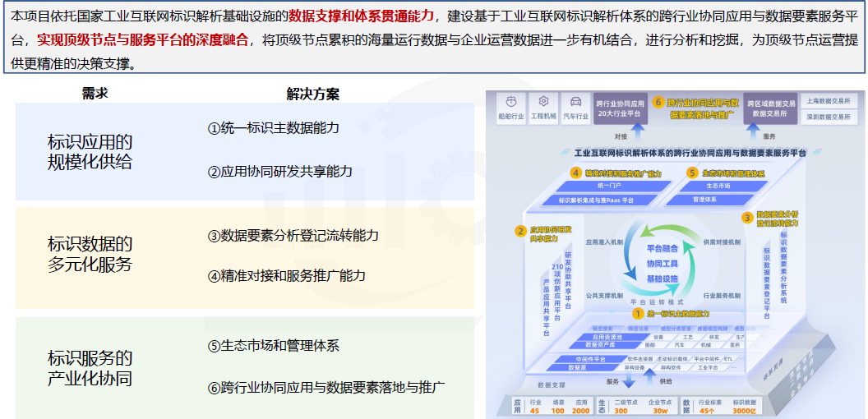Click the orange number 4 badge
Viewport: 868px width, 419px height.
pos(575,173)
